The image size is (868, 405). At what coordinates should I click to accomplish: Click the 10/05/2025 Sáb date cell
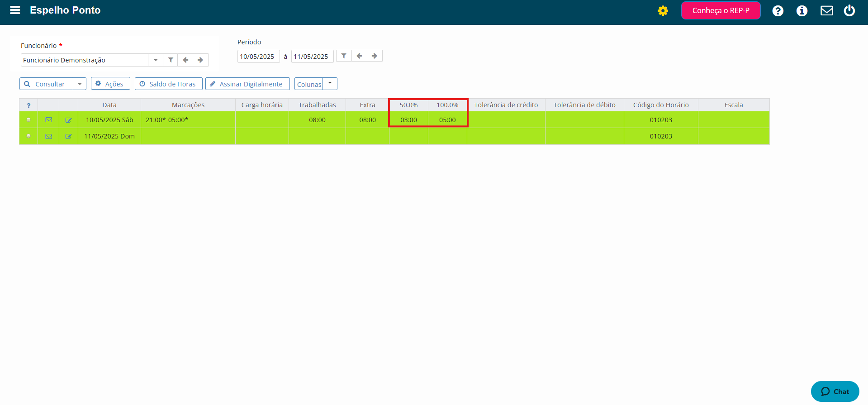pos(109,120)
